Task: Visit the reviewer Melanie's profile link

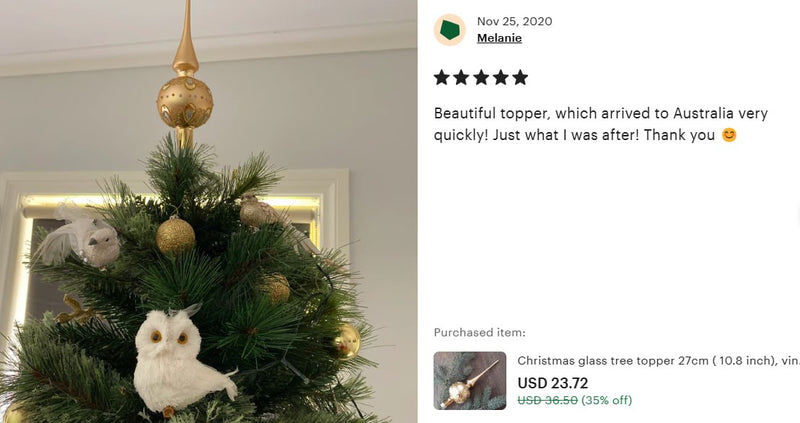Action: [x=499, y=38]
